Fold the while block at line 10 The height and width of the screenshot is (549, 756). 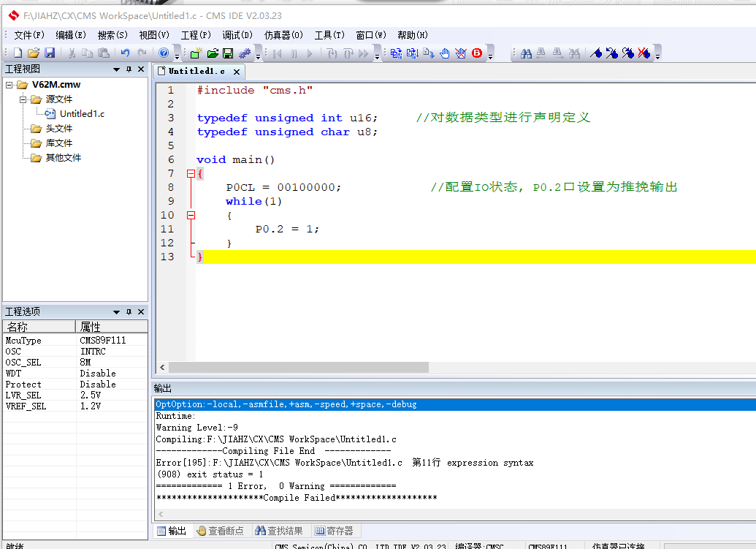(x=191, y=215)
